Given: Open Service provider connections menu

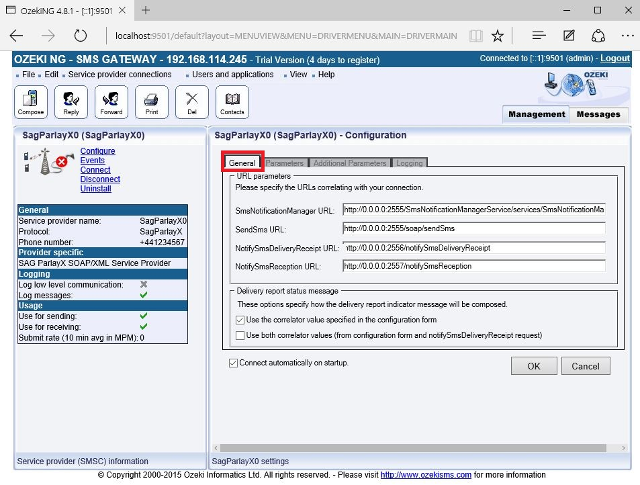Looking at the screenshot, I should tap(120, 74).
